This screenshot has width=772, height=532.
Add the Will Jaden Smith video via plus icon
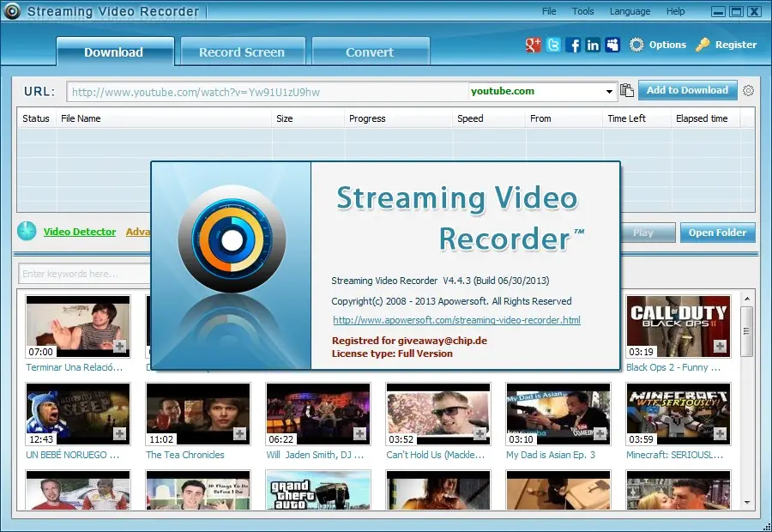[x=360, y=433]
